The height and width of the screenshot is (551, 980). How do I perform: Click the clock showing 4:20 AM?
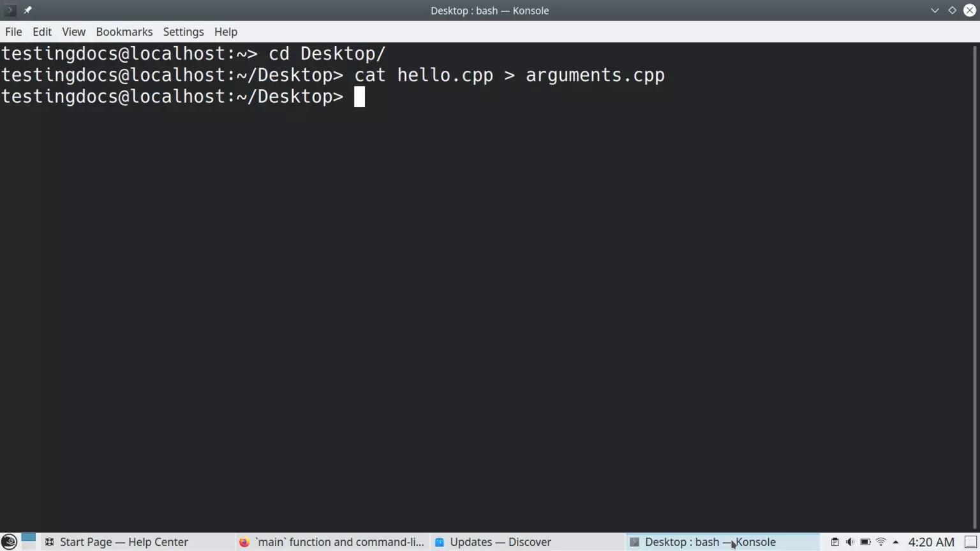click(931, 541)
